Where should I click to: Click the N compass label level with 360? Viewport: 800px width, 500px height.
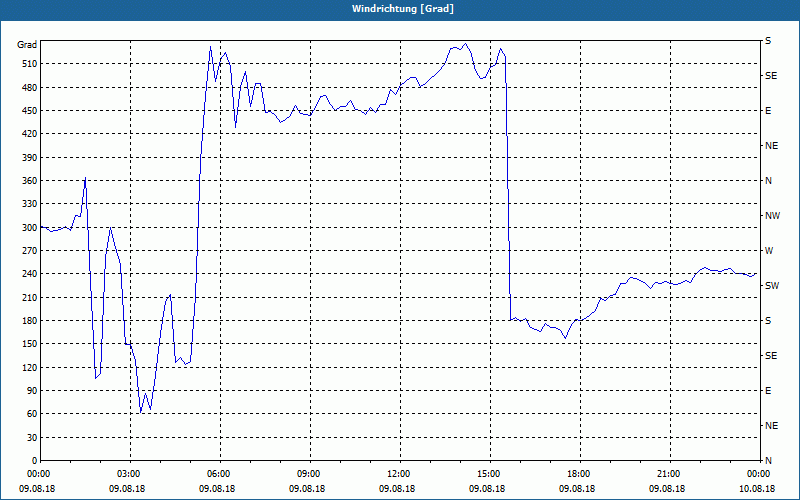pos(768,181)
